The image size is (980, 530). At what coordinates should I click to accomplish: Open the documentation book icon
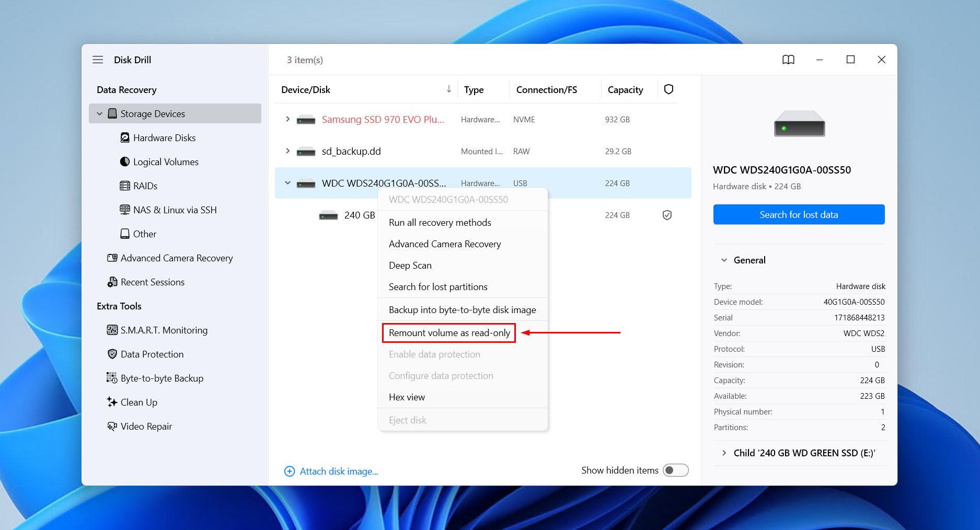tap(789, 60)
